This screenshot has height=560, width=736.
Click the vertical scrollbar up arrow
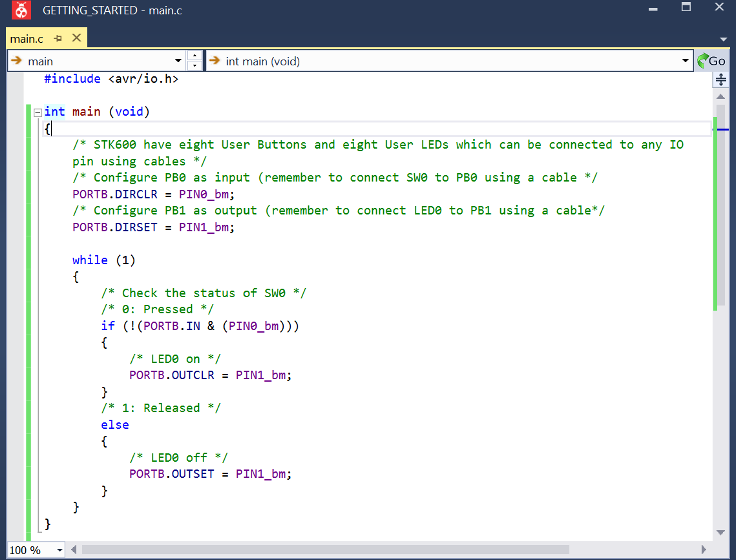tap(721, 97)
